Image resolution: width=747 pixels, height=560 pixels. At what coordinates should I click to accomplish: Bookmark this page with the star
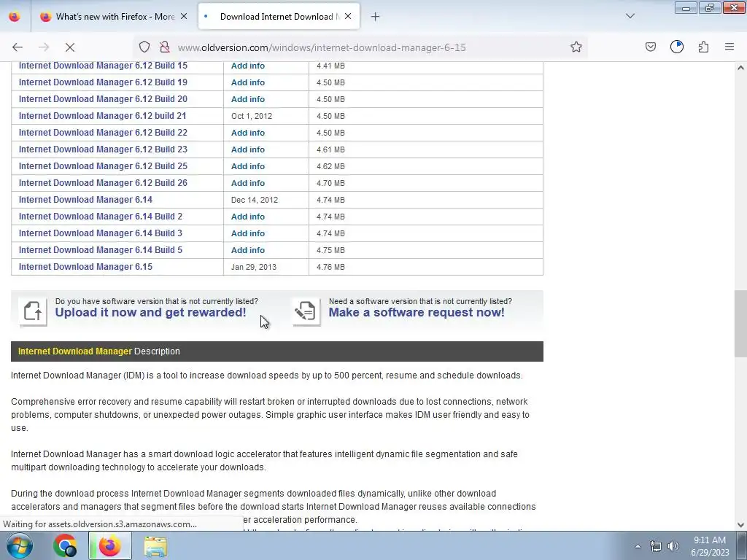(x=576, y=47)
